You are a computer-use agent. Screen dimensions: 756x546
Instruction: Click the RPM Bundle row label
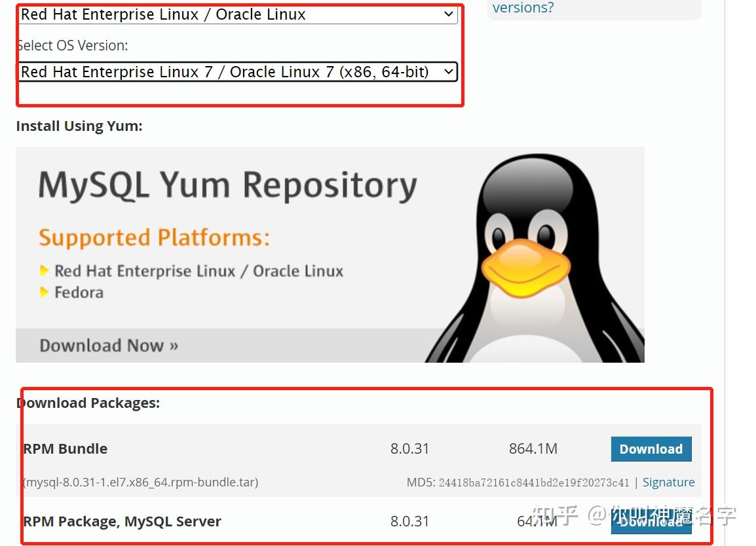coord(65,449)
